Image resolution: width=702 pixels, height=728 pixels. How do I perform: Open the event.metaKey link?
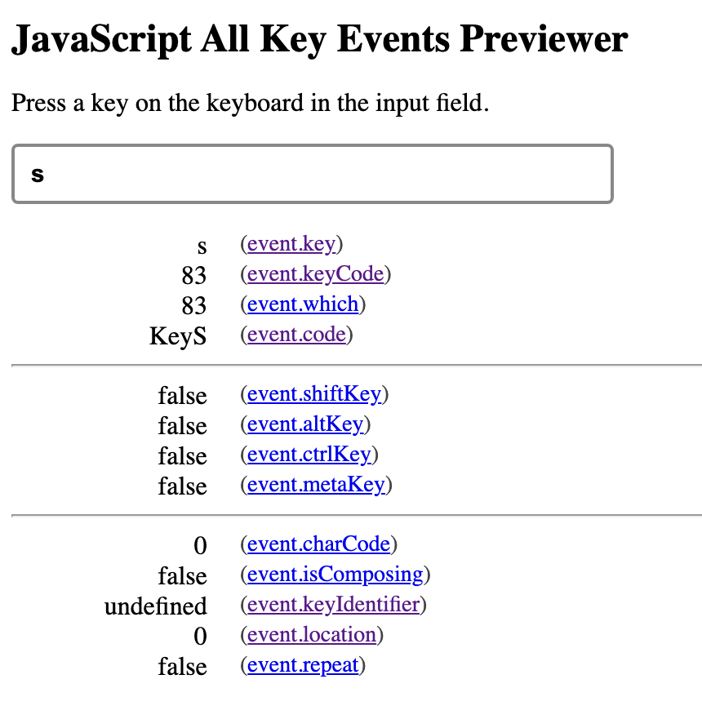(316, 485)
